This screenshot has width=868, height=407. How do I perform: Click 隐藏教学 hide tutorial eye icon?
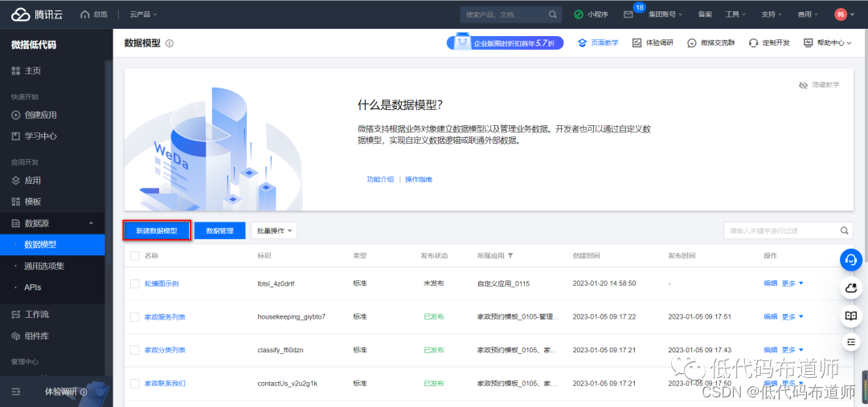point(804,85)
